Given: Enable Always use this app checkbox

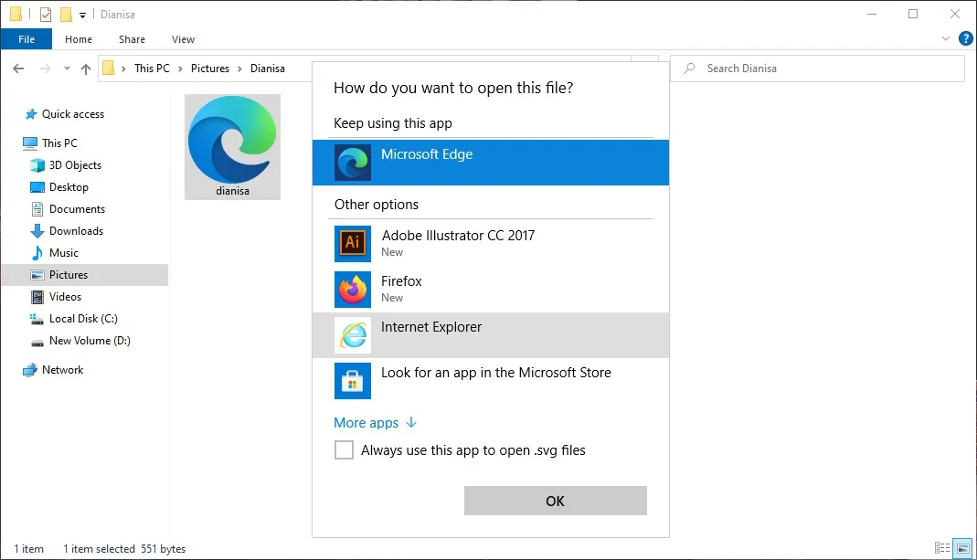Looking at the screenshot, I should point(344,450).
